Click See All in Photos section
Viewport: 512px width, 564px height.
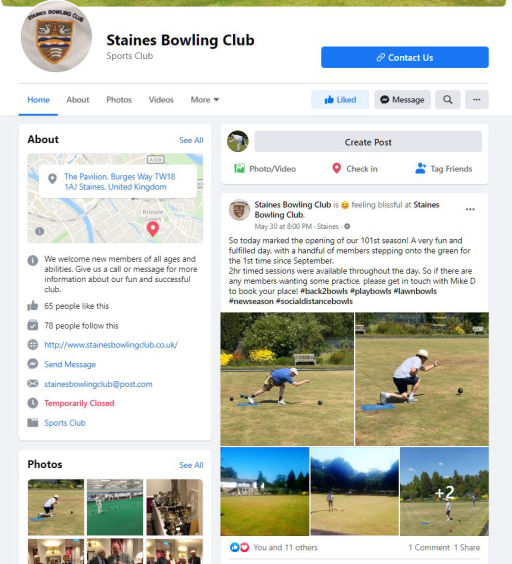point(191,465)
